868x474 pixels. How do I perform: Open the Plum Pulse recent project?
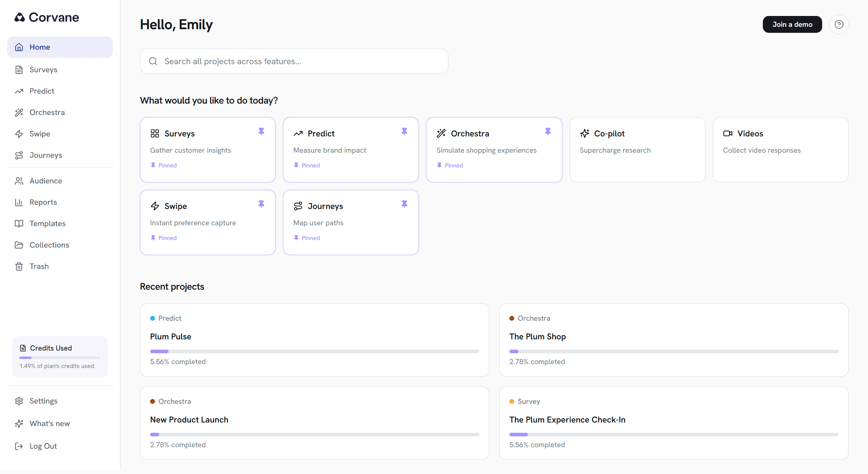(314, 340)
